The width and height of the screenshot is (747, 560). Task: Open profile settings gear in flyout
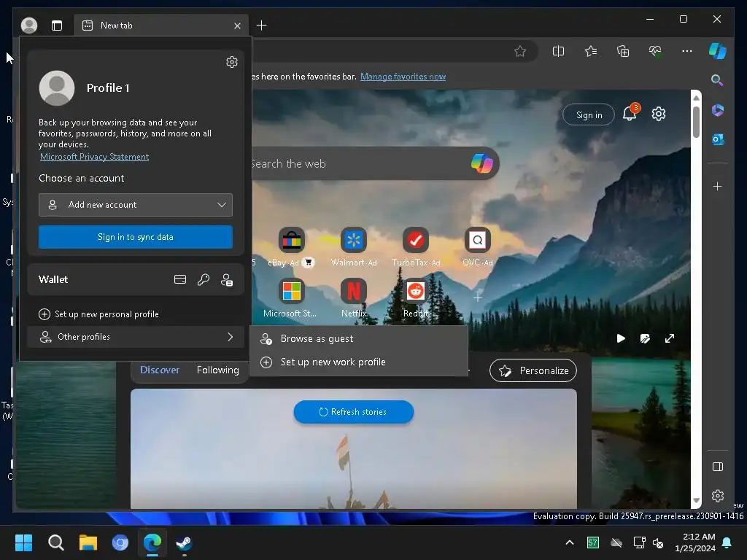coord(232,62)
